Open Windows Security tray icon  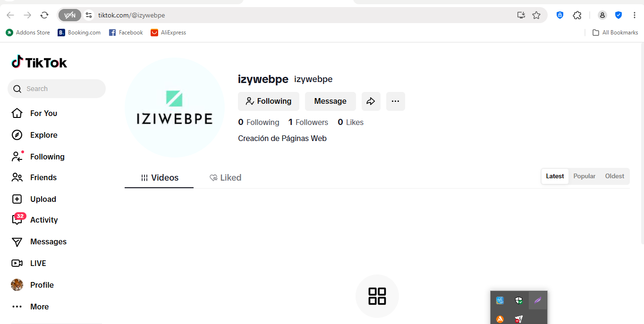tap(519, 300)
